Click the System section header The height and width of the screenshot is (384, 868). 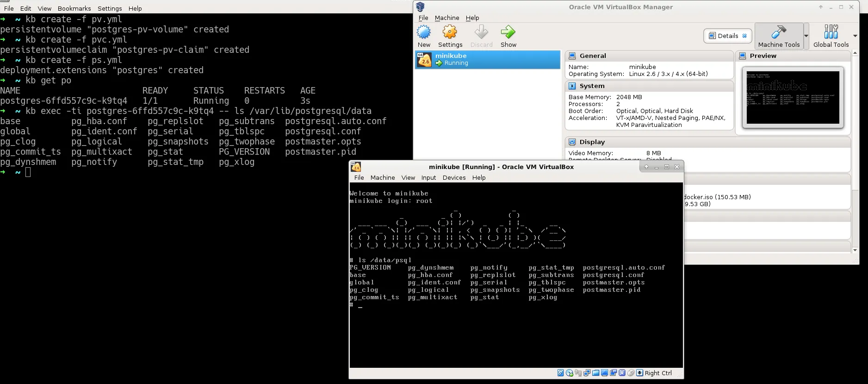pyautogui.click(x=649, y=86)
